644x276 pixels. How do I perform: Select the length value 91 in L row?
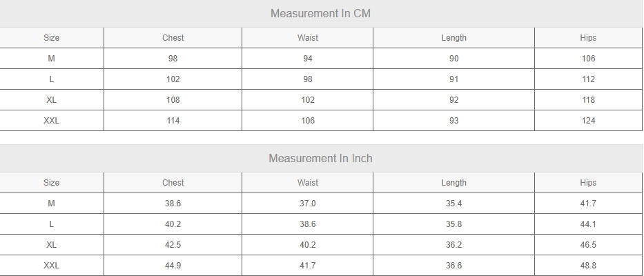(454, 79)
